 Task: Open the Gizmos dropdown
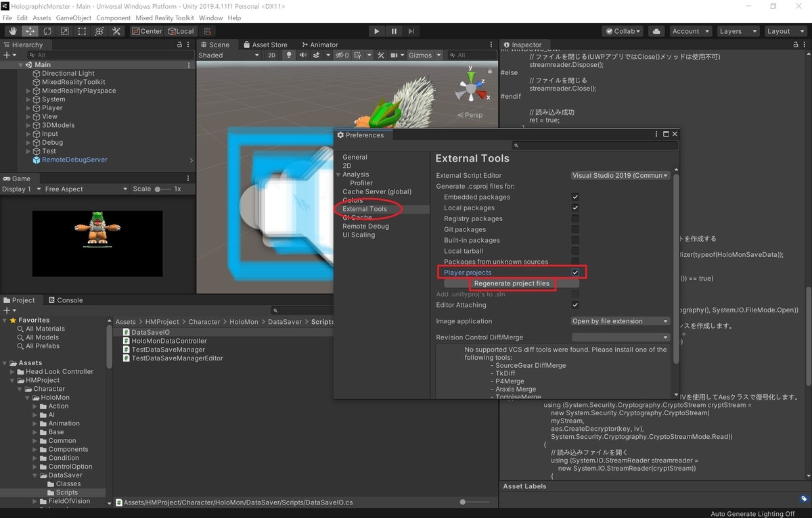[424, 55]
